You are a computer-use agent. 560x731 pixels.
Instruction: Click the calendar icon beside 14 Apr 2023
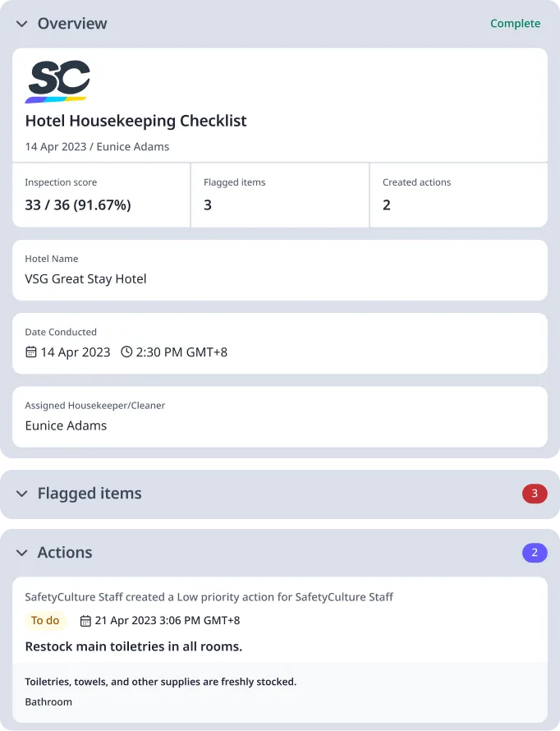coord(30,350)
